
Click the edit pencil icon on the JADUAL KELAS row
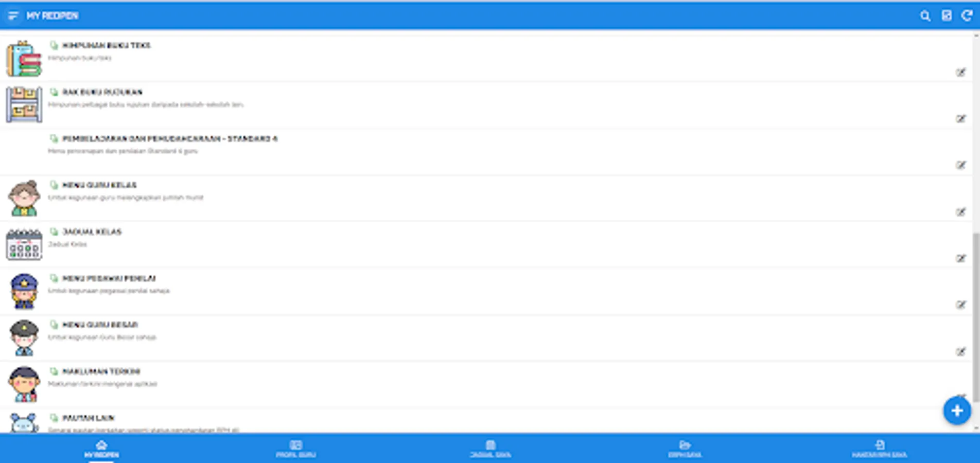click(961, 259)
